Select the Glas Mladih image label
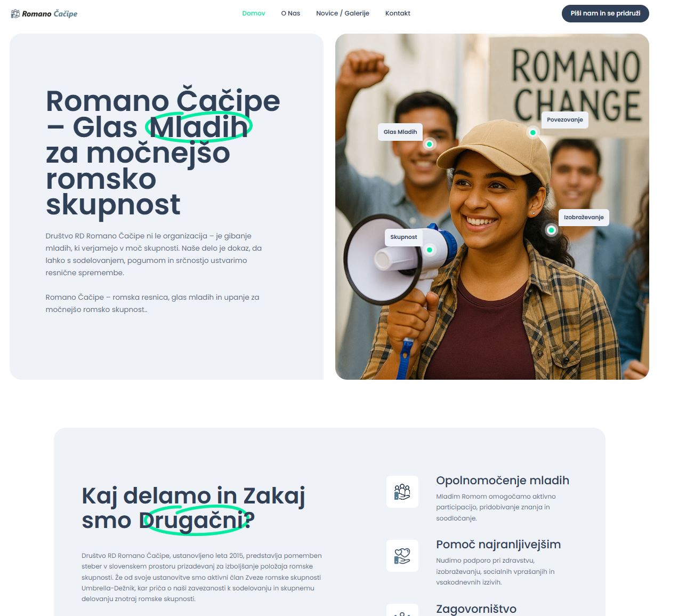 (x=400, y=132)
